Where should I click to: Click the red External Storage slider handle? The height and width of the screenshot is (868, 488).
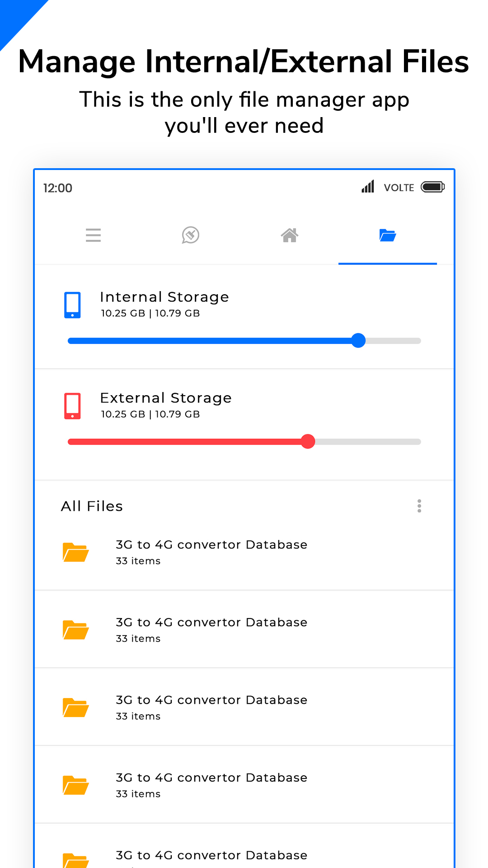pos(308,441)
